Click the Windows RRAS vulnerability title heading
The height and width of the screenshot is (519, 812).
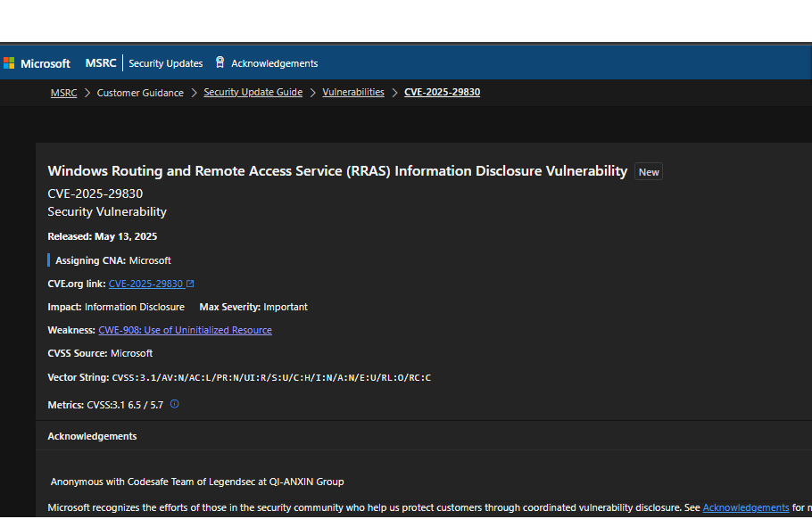[x=337, y=171]
